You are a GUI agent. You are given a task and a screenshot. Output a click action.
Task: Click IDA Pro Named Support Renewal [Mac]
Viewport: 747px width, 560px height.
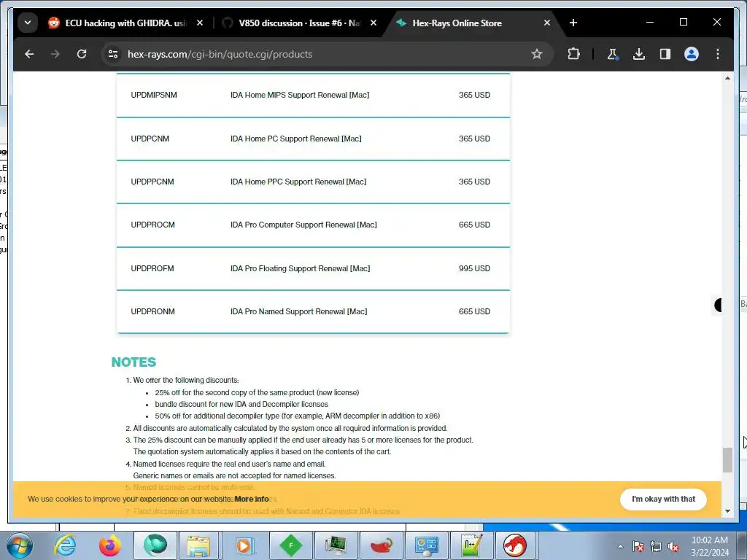coord(298,311)
